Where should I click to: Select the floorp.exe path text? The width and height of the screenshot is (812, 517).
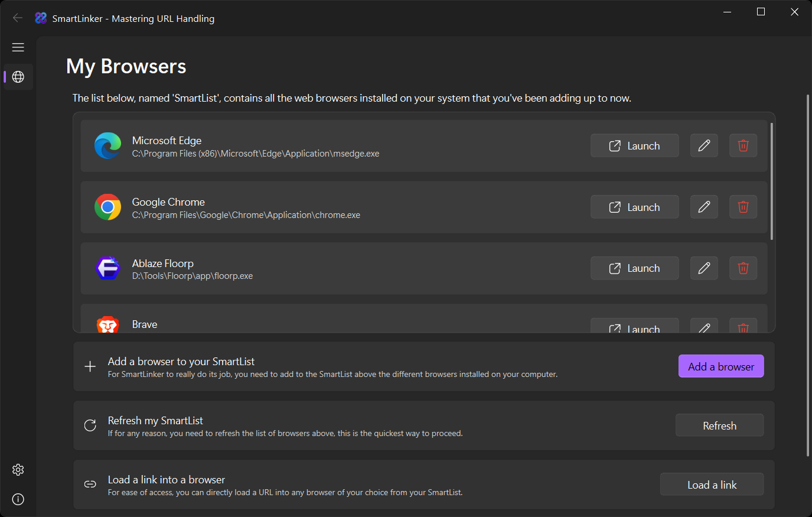pyautogui.click(x=193, y=276)
